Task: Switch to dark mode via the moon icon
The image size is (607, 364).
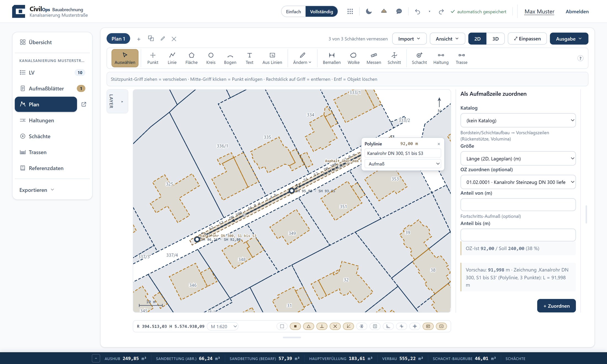Action: [x=369, y=11]
